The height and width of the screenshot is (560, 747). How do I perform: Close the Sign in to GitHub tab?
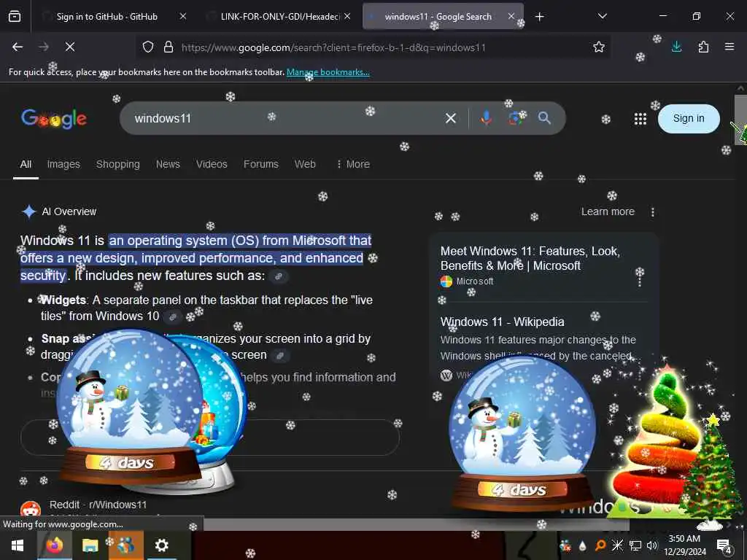[183, 17]
